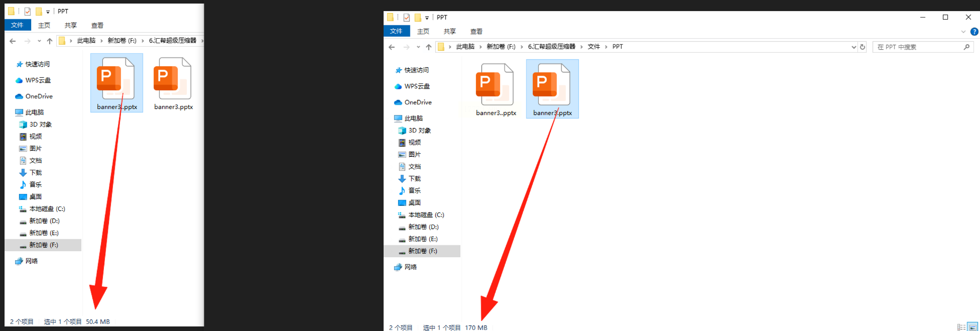Click 文件 breadcrumb in right address bar
The image size is (980, 331).
[594, 47]
